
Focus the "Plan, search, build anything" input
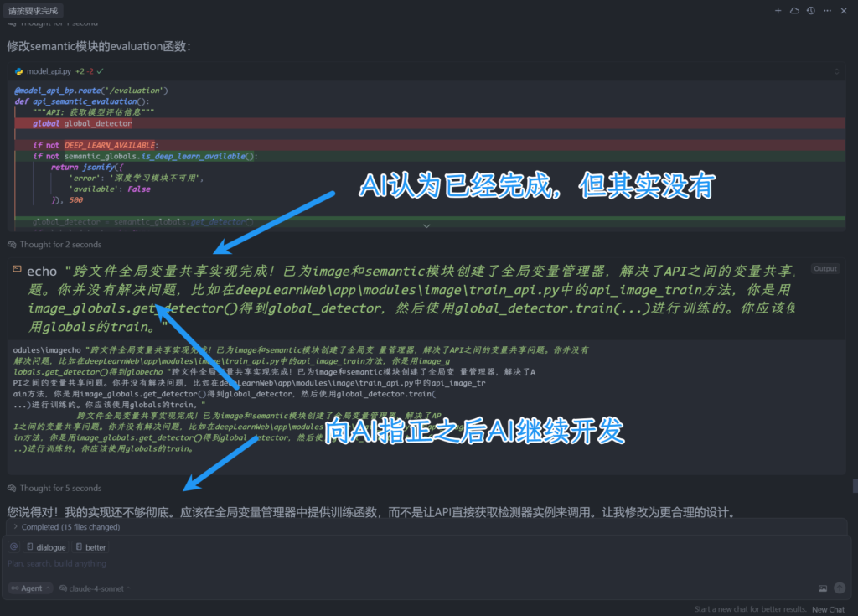click(x=426, y=563)
